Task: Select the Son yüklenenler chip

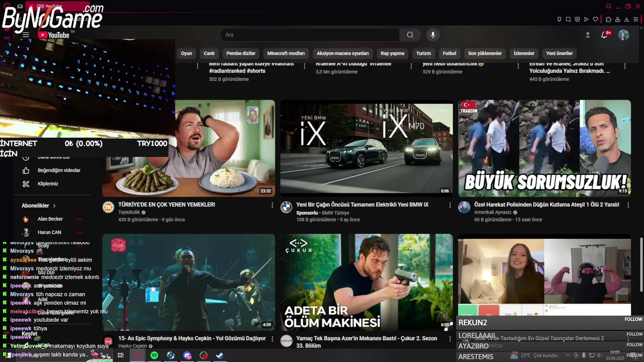Action: point(485,53)
